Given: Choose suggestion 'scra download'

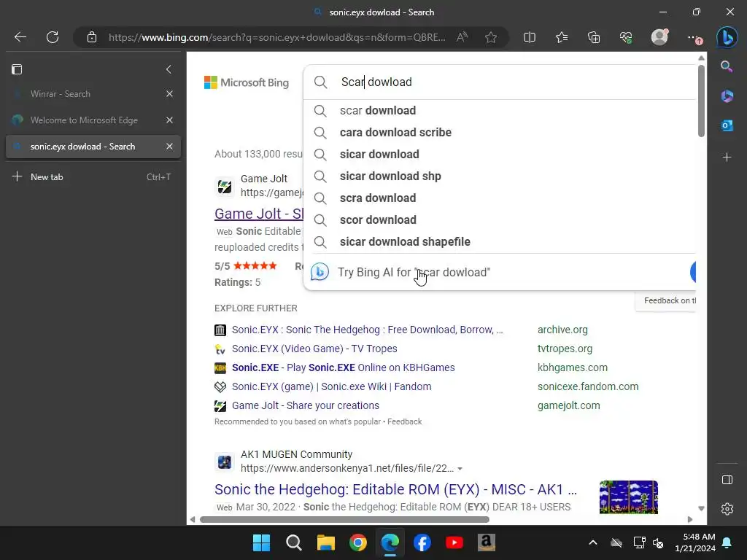Looking at the screenshot, I should [499, 198].
